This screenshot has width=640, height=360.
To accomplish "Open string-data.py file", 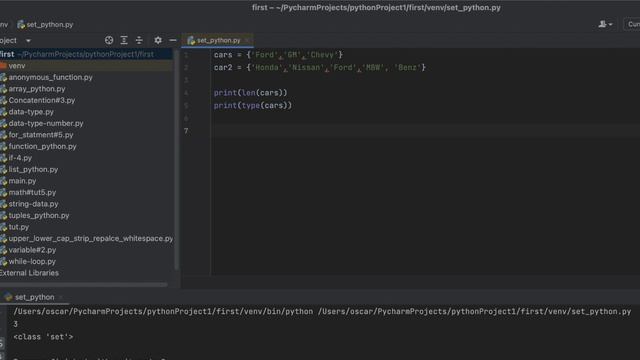I will click(33, 203).
